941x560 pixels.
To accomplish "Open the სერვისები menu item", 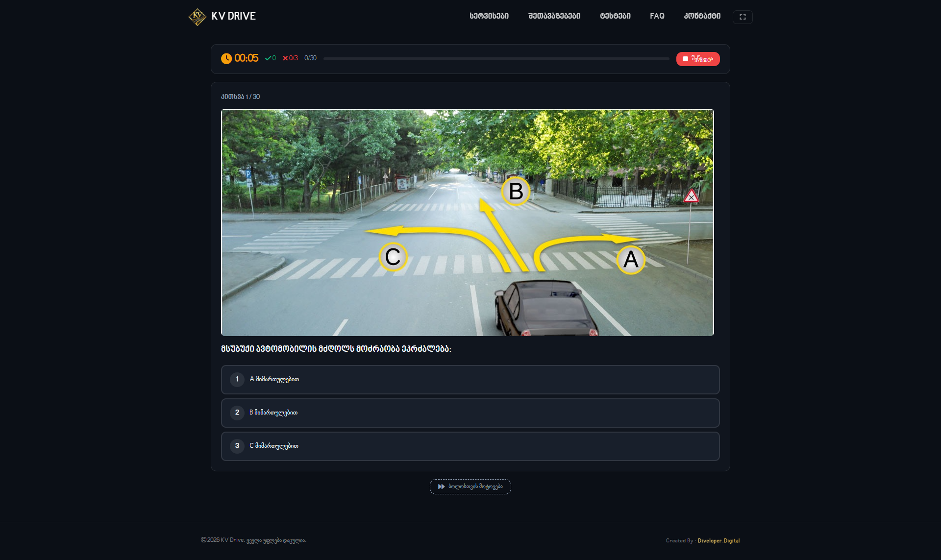I will [489, 16].
